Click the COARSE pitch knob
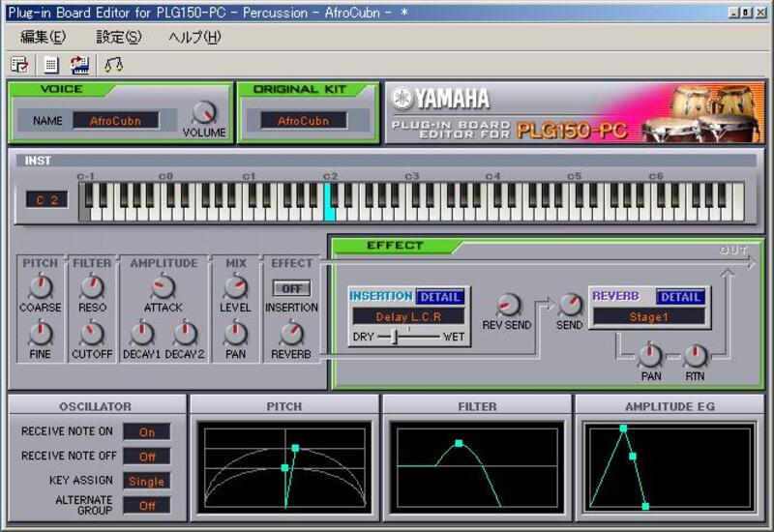 (x=41, y=286)
